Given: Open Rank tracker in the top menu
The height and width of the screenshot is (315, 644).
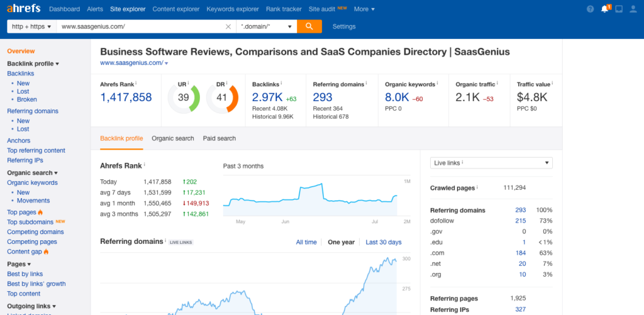Looking at the screenshot, I should pos(284,9).
